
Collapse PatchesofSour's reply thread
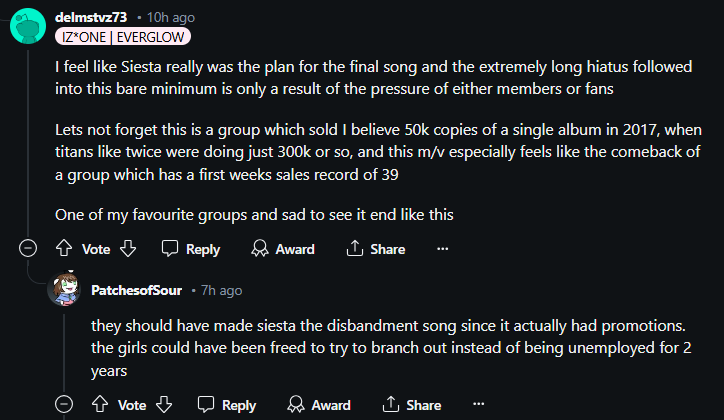tap(64, 405)
